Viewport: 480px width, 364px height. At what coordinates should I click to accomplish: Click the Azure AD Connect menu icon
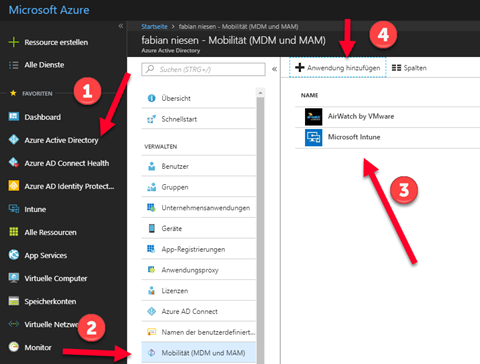[x=151, y=311]
